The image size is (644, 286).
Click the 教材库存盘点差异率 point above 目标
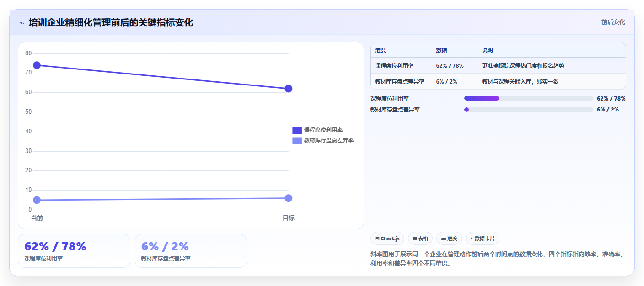(289, 198)
